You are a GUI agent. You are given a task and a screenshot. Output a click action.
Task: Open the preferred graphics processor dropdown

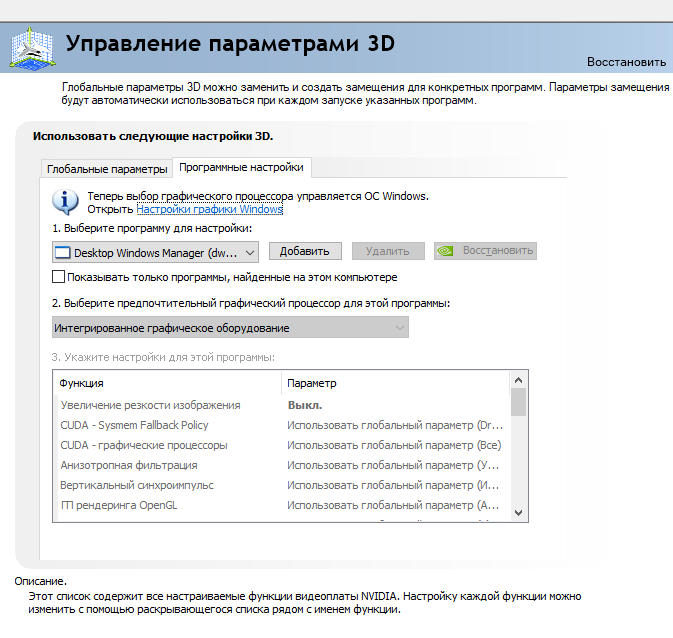point(230,328)
